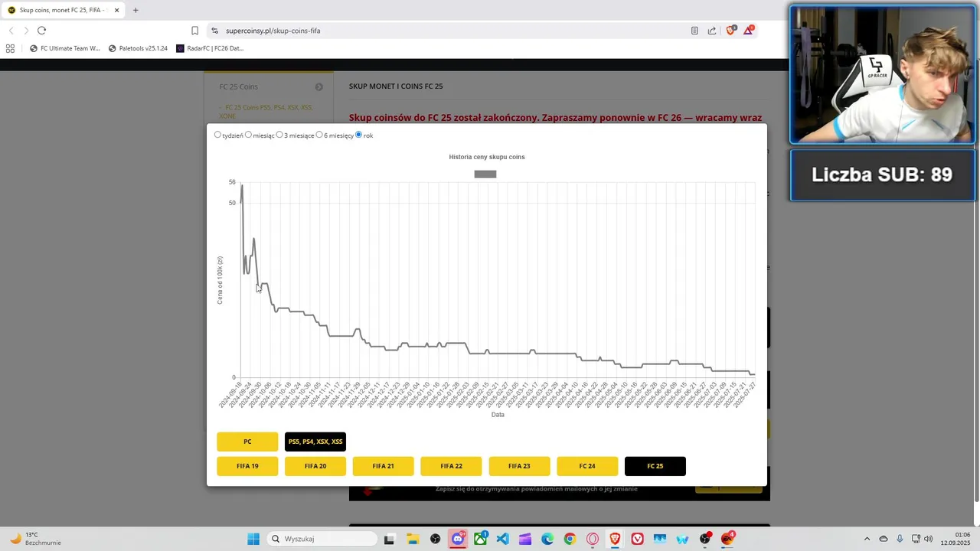This screenshot has width=980, height=551.
Task: Click the share icon in address bar
Action: coord(712,31)
